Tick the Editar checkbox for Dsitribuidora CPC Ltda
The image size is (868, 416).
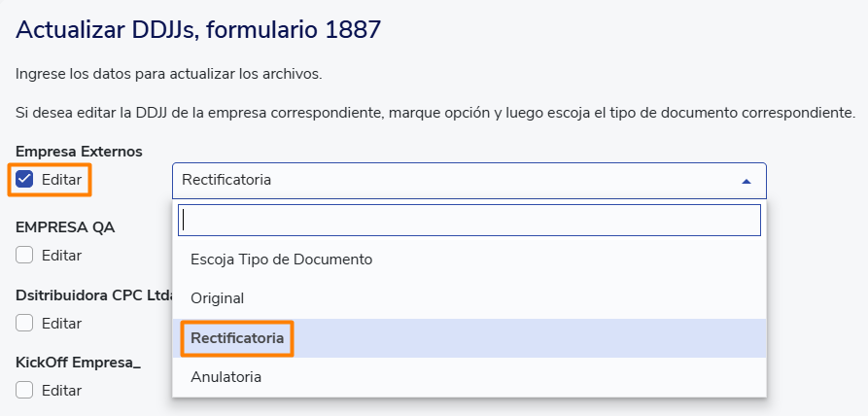25,323
